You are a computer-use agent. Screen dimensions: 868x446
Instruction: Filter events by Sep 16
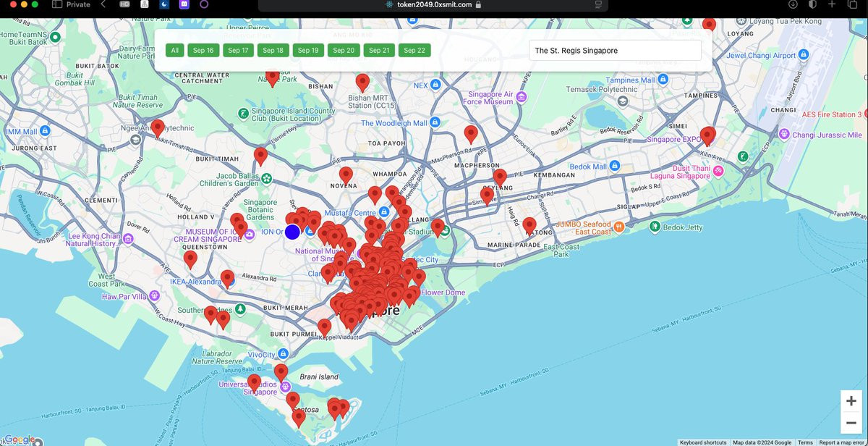[203, 50]
